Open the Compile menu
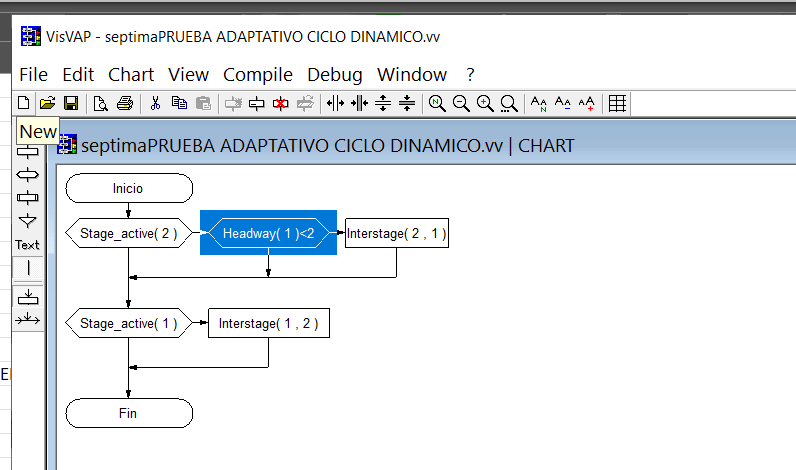This screenshot has width=796, height=470. (x=258, y=75)
